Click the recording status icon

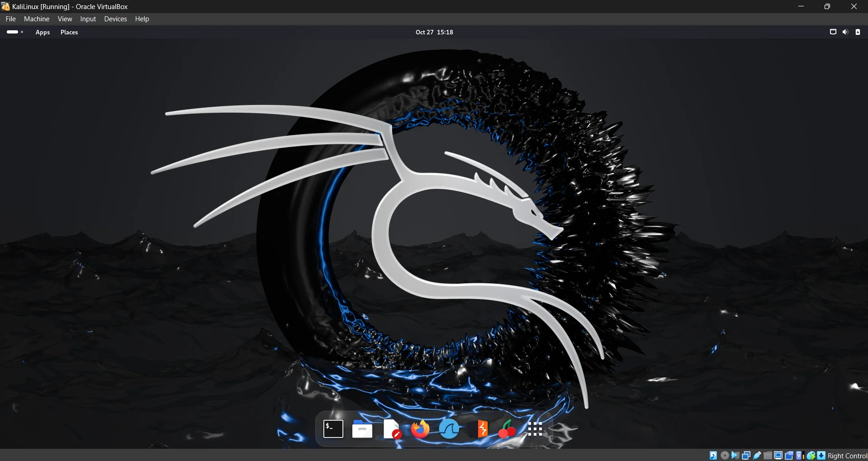pyautogui.click(x=789, y=456)
